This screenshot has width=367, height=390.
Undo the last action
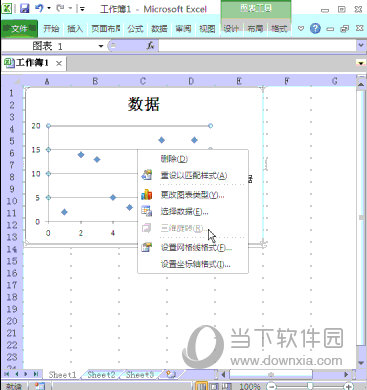[39, 8]
